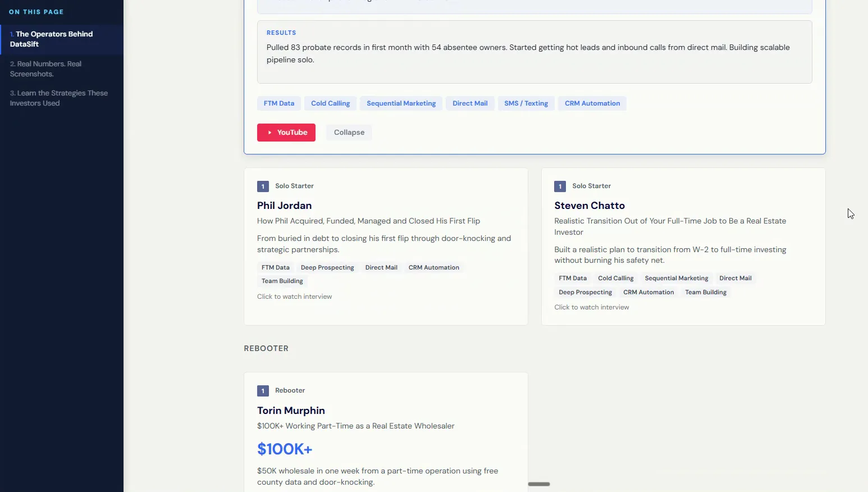Viewport: 868px width, 492px height.
Task: Click Team Building tag on Phil Jordan card
Action: [282, 281]
